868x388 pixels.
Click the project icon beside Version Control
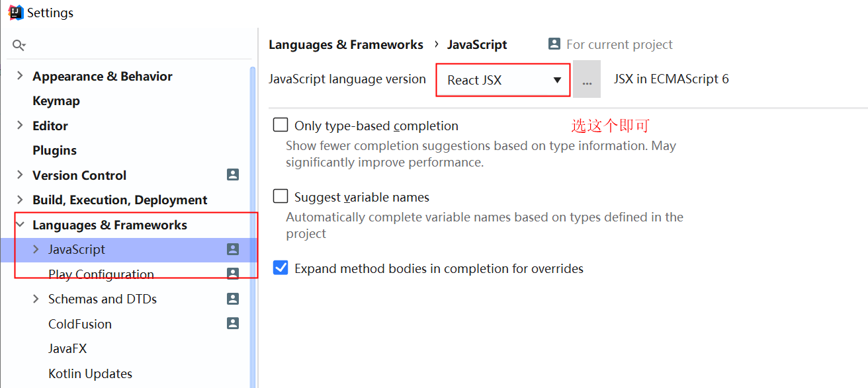(232, 175)
